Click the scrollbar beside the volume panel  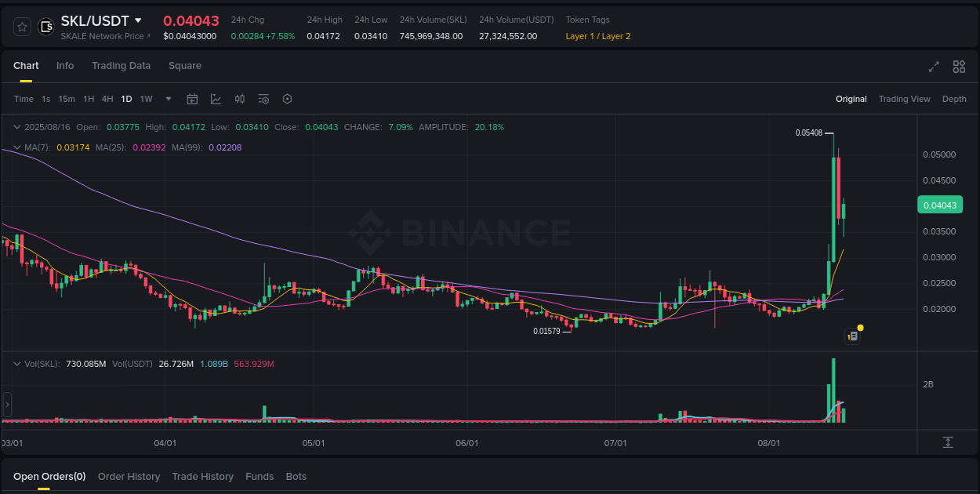coord(6,404)
